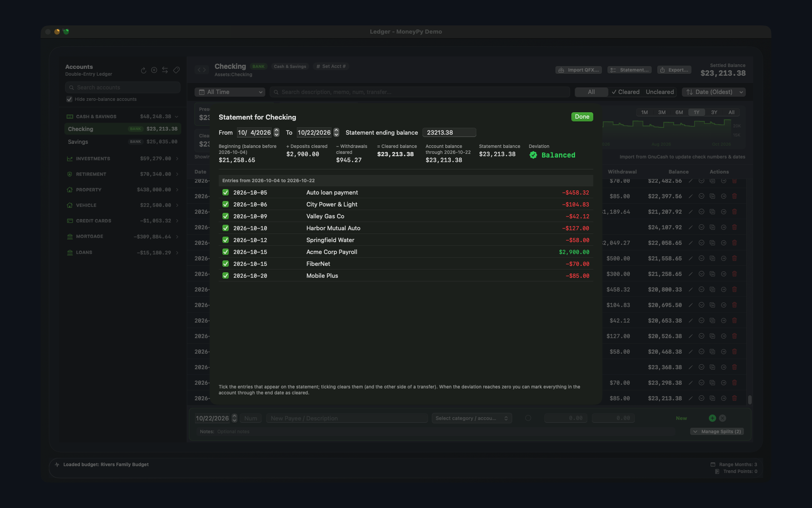The height and width of the screenshot is (508, 812).
Task: Refresh the accounts list
Action: 143,70
